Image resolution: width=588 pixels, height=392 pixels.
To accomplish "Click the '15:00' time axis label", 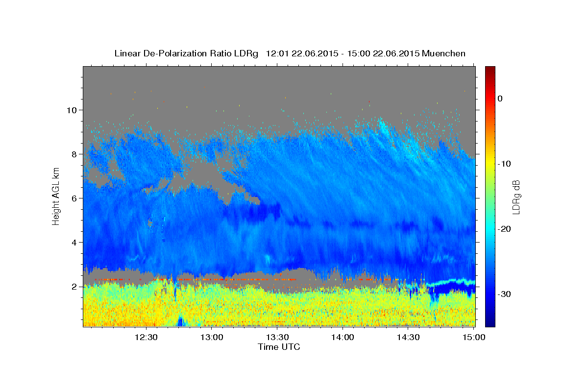I will point(473,337).
